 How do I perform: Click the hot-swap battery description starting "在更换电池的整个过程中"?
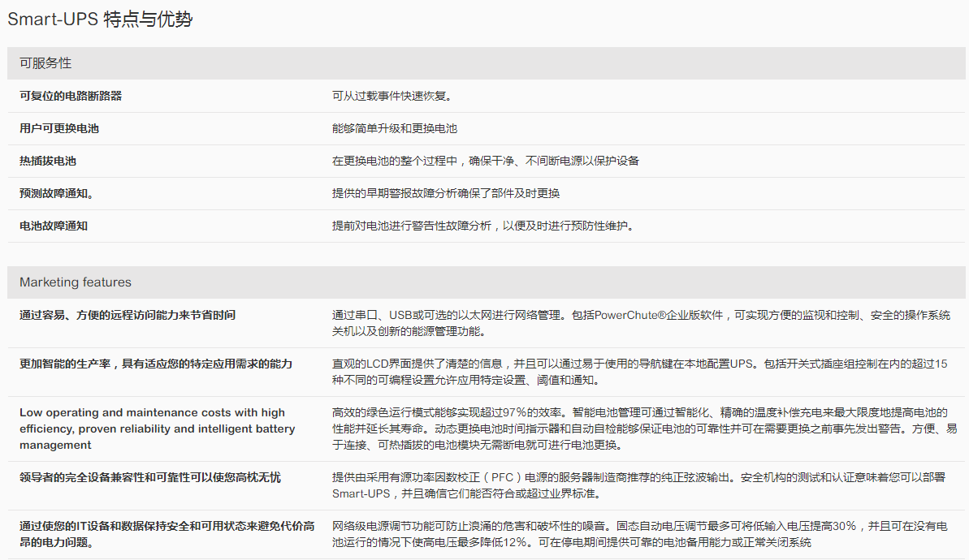coord(485,161)
